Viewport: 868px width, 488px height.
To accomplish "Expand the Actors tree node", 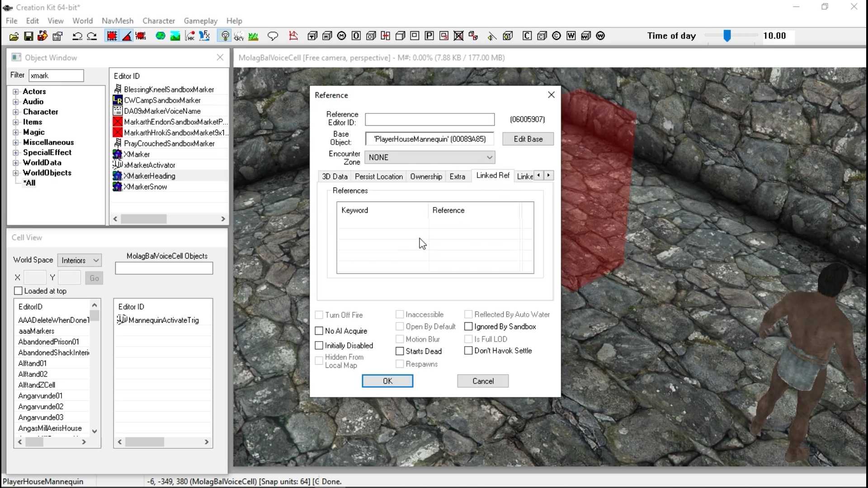I will click(16, 92).
